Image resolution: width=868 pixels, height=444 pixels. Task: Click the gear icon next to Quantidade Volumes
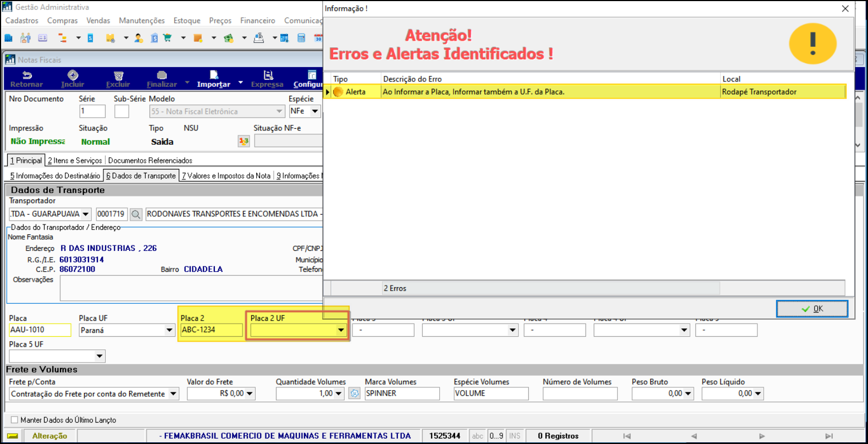pyautogui.click(x=355, y=393)
